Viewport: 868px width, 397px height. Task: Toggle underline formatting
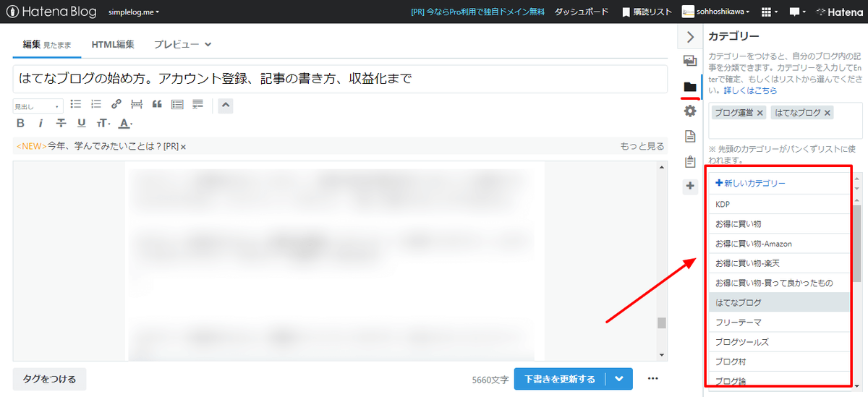81,123
